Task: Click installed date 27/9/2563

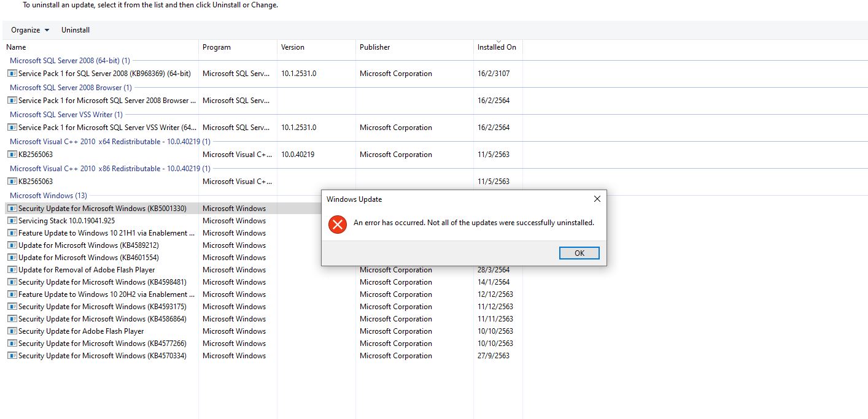Action: (x=494, y=356)
